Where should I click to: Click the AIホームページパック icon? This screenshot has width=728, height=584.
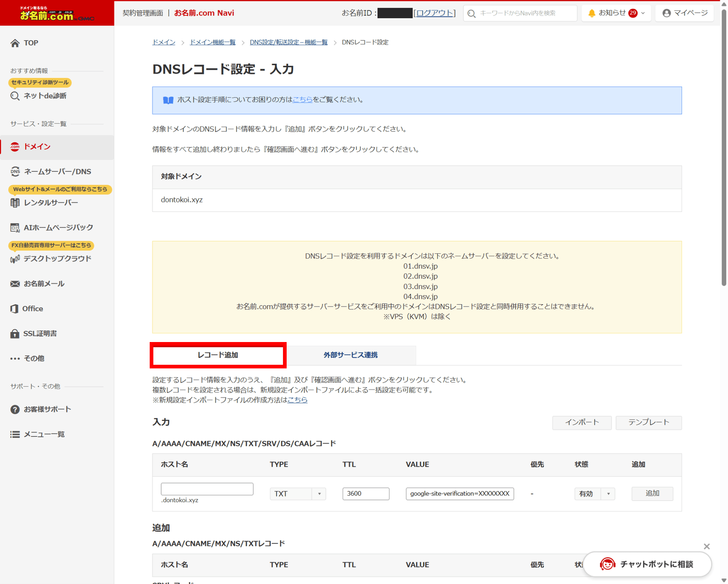coord(15,227)
